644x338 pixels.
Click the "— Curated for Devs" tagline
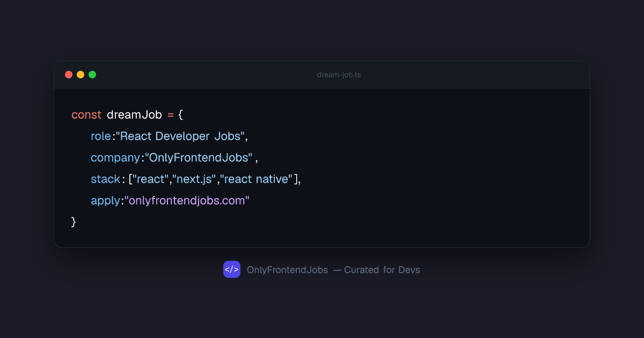point(377,270)
